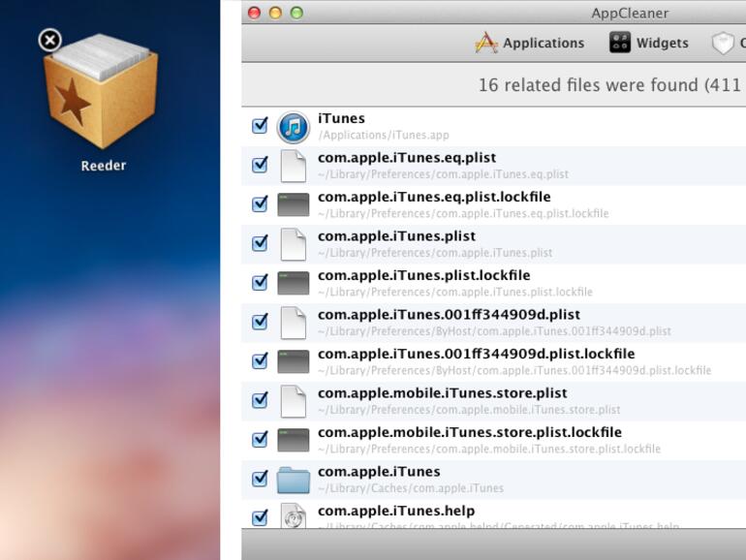Image resolution: width=746 pixels, height=560 pixels.
Task: Uncheck com.apple.iTunes.eq.plist checkbox
Action: coord(260,165)
